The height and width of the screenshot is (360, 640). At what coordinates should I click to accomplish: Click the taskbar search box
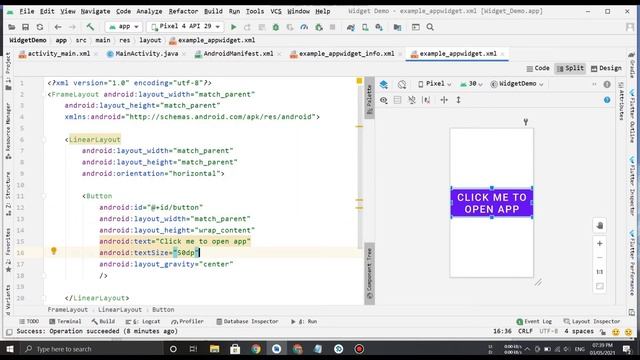coord(92,349)
